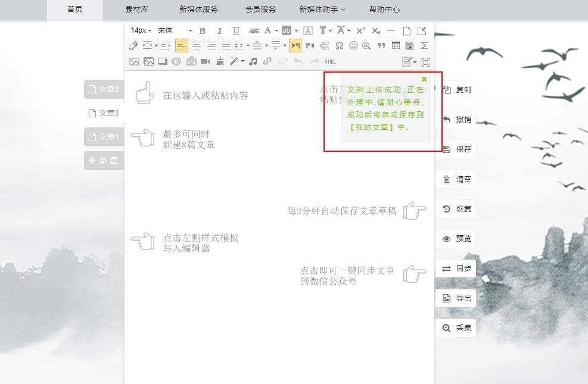This screenshot has height=384, width=588.
Task: Switch to HTML source mode
Action: point(329,61)
